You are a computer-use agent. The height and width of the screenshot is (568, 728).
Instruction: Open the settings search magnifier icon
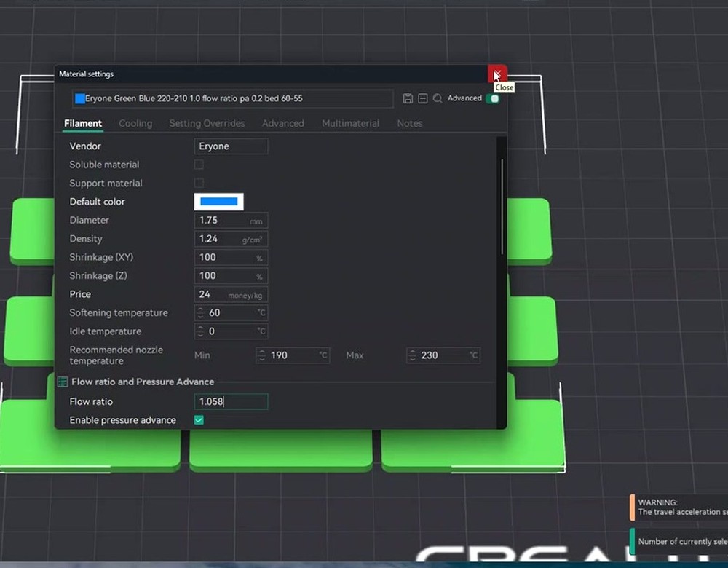[438, 98]
